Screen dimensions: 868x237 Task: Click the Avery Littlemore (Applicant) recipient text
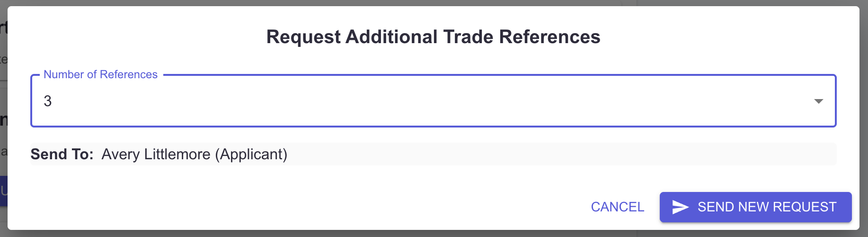click(x=195, y=155)
